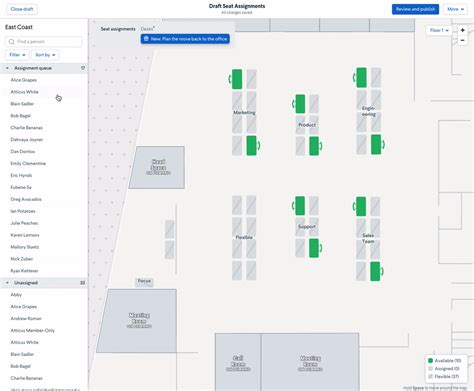The width and height of the screenshot is (474, 391).
Task: Select the bottom green desk in Support
Action: click(x=314, y=248)
